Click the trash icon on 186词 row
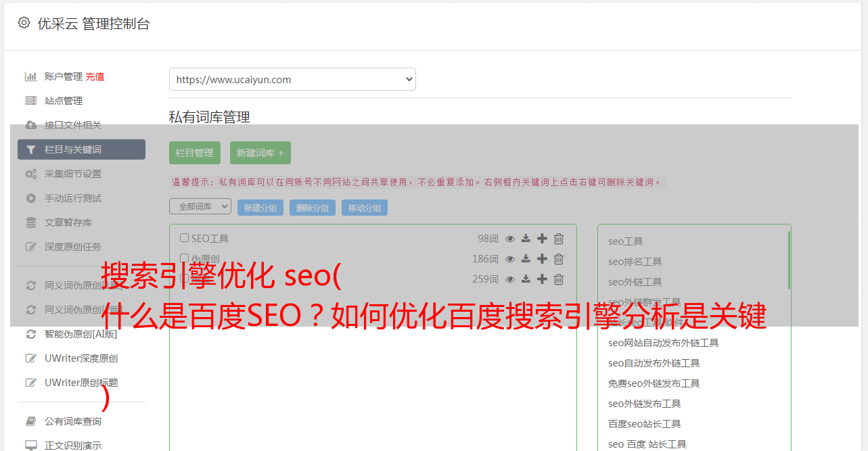The image size is (868, 451). pos(559,259)
